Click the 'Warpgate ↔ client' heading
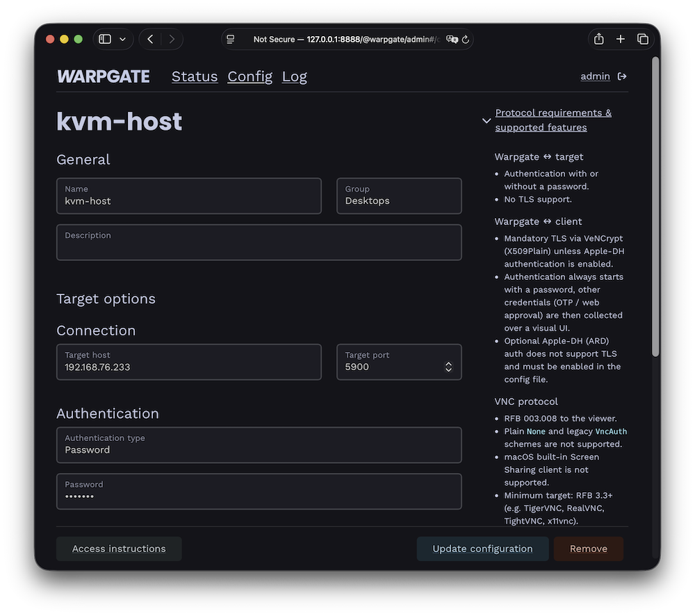 538,222
